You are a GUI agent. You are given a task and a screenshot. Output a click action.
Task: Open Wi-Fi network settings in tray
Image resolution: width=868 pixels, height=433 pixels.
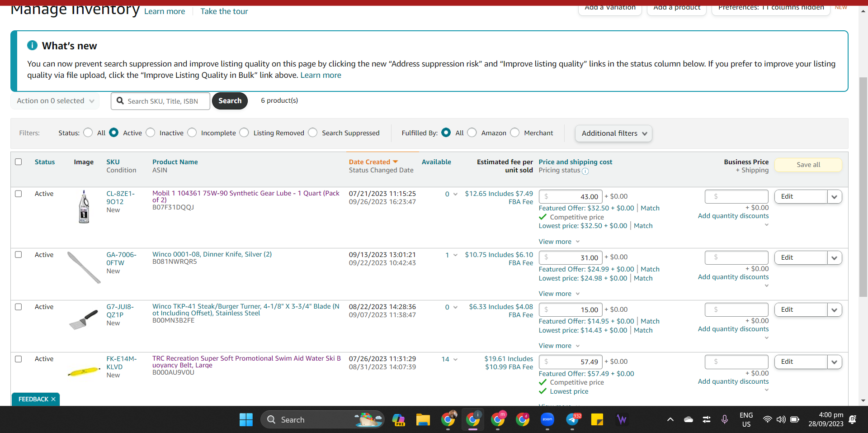(x=767, y=419)
